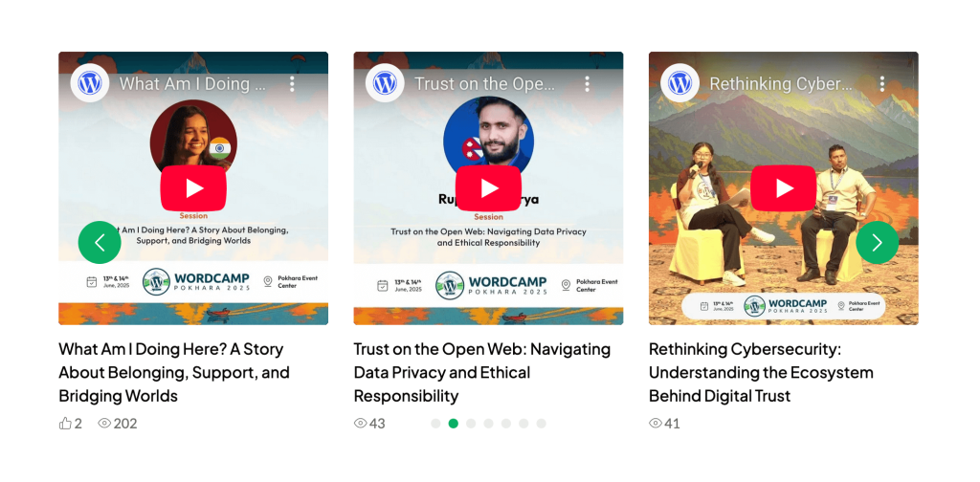Play the "Trust on the Open Web" video
The width and height of the screenshot is (980, 482).
click(x=488, y=188)
